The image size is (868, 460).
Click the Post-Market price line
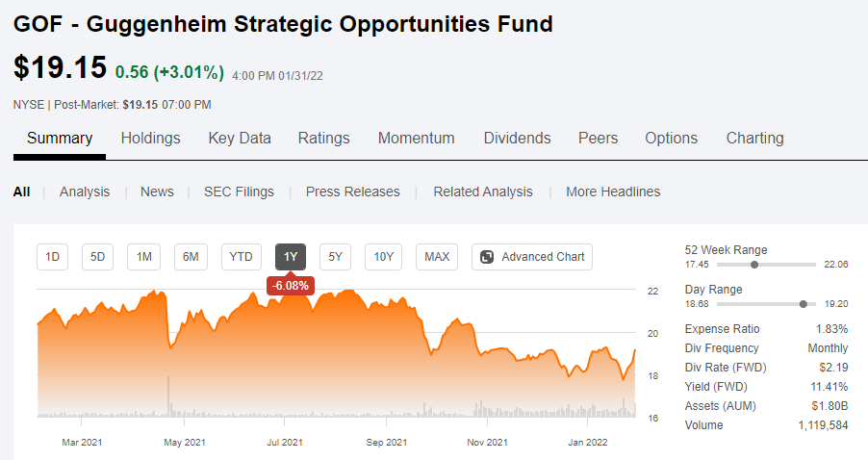pyautogui.click(x=112, y=105)
